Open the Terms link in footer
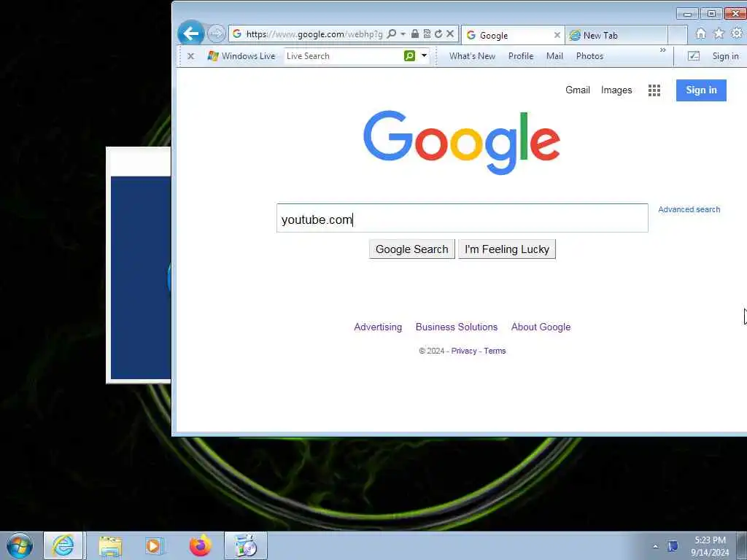Viewport: 747px width, 560px height. click(x=495, y=351)
